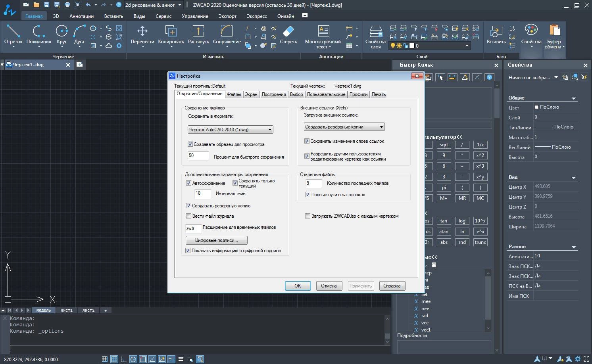The width and height of the screenshot is (592, 364).
Task: Toggle Создавать образец для просмотра checkbox
Action: coord(190,144)
